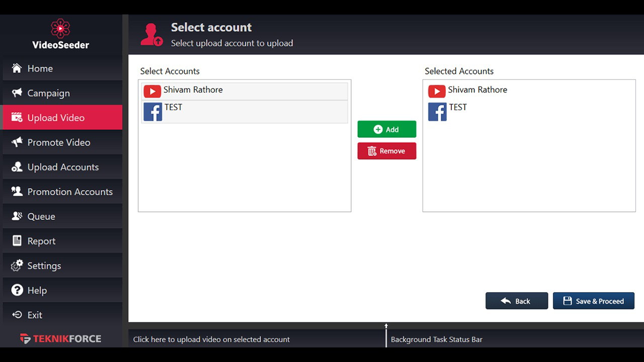Navigate to Upload Accounts
The height and width of the screenshot is (362, 644).
62,167
